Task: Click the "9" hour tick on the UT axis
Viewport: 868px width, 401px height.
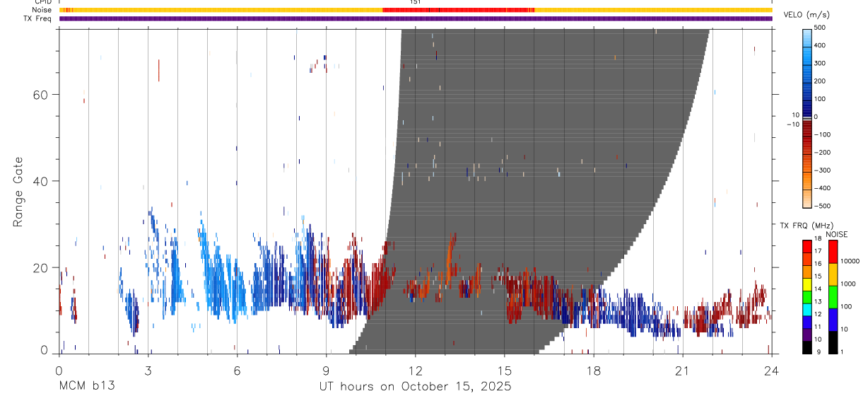Action: coord(326,370)
